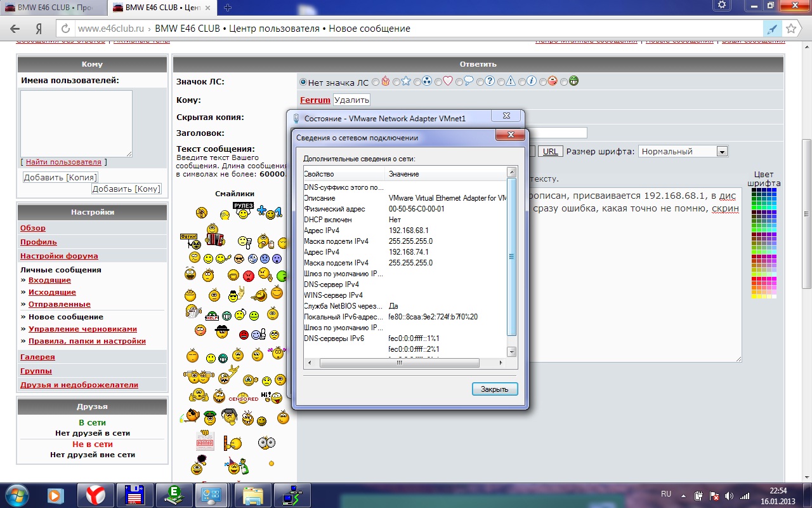Viewport: 812px width, 508px height.
Task: Pick a red swatch from font color palette
Action: tap(754, 279)
